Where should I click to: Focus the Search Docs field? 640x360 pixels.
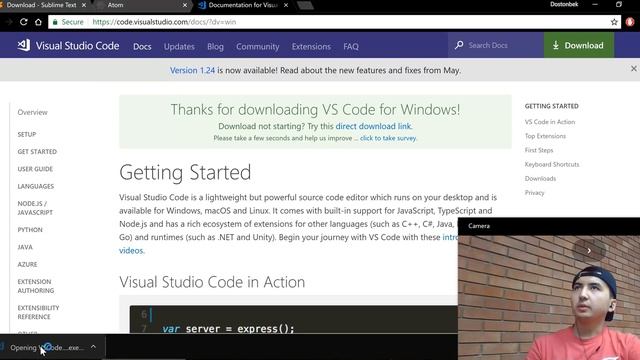click(x=496, y=45)
